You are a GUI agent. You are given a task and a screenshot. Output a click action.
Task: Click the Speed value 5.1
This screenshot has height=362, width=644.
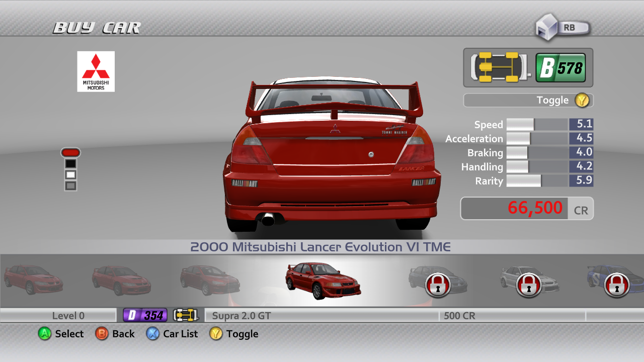point(581,125)
